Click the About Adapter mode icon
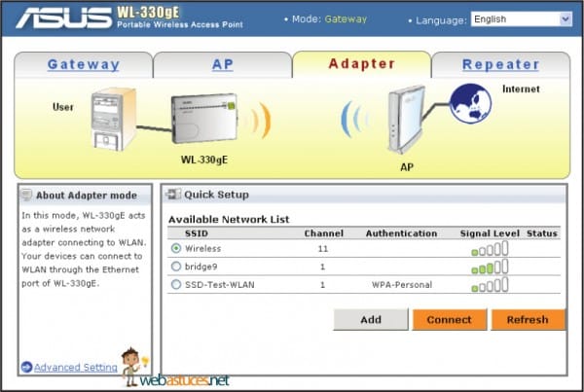 click(27, 195)
